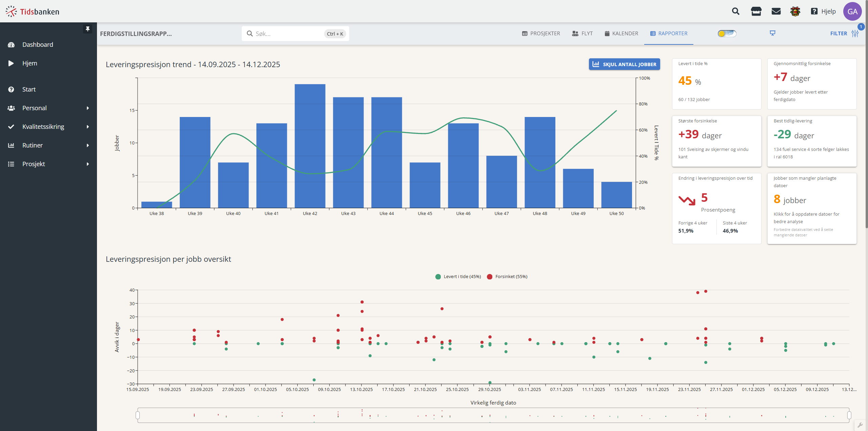The image size is (868, 431).
Task: Click the presentation mode screen icon
Action: [772, 33]
